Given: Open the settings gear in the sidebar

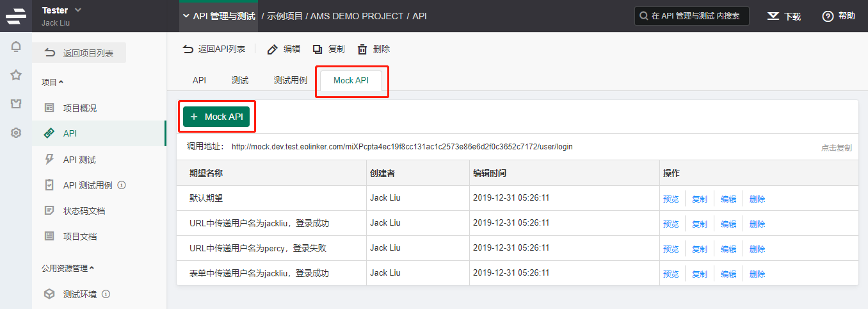Looking at the screenshot, I should (16, 133).
